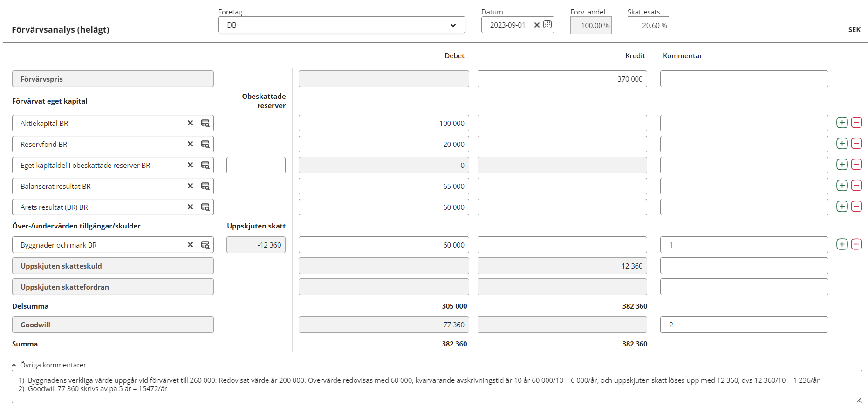Search account for Eget kapitaldel i obeskattade reserver
Image resolution: width=868 pixels, height=408 pixels.
pos(205,166)
